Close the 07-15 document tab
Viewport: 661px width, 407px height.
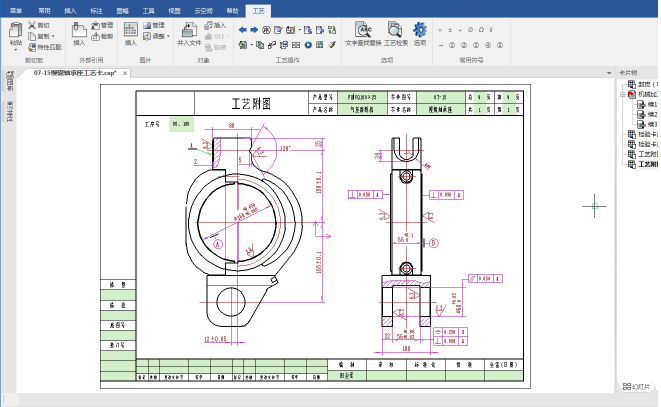pos(127,73)
